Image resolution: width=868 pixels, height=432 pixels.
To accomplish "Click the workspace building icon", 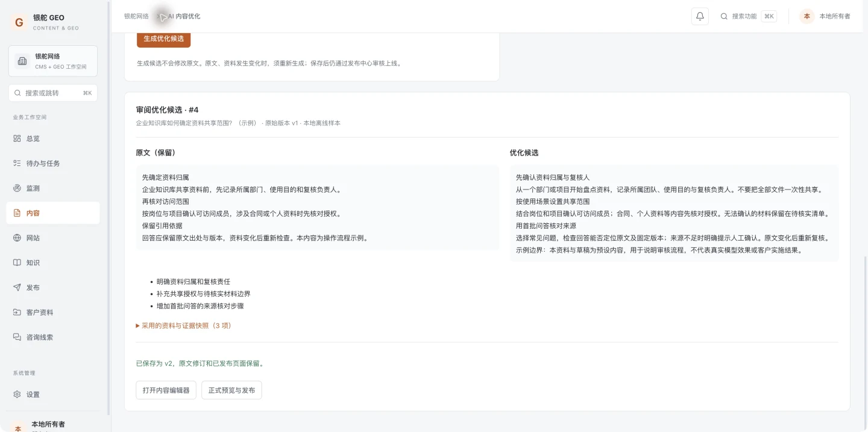I will tap(22, 61).
